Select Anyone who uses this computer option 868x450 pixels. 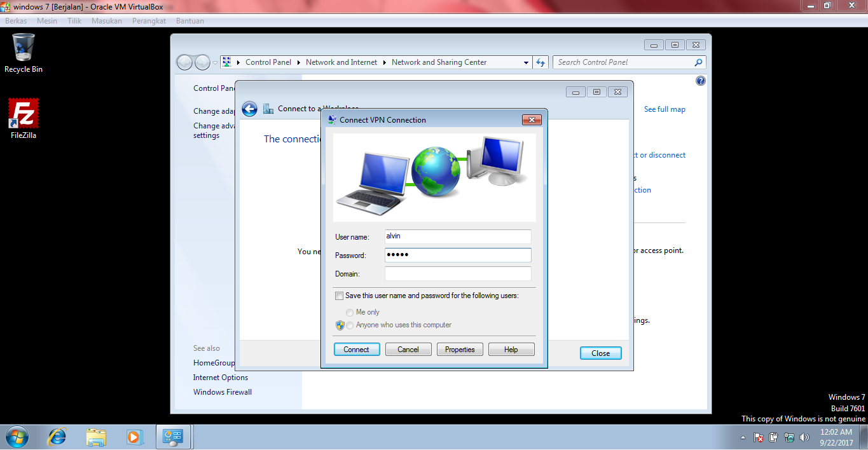[x=350, y=325]
